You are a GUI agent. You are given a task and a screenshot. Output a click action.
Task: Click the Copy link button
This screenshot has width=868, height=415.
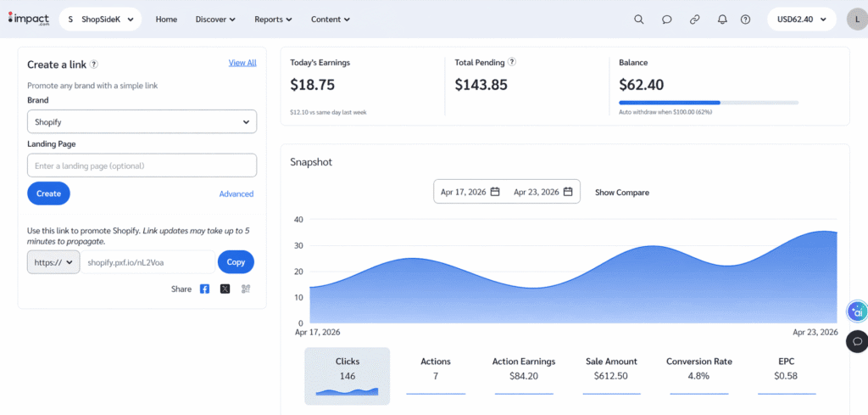[236, 262]
